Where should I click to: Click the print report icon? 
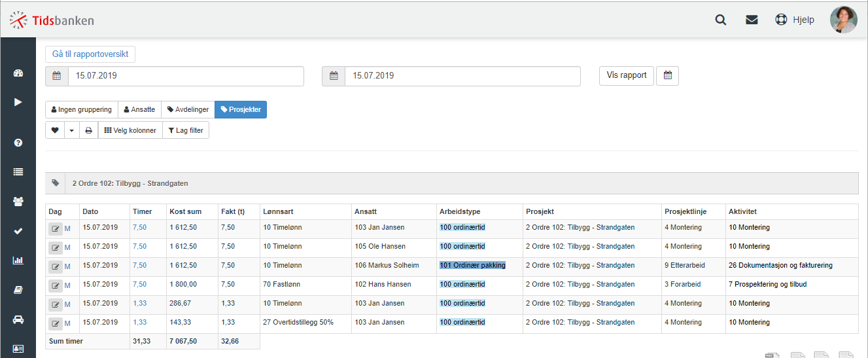point(88,130)
